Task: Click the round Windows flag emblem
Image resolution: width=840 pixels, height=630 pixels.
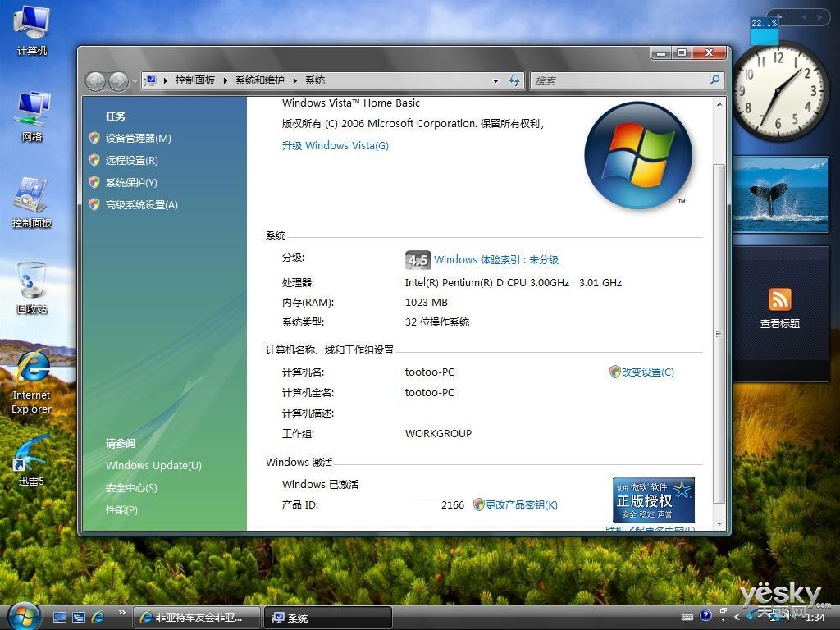Action: coord(638,155)
